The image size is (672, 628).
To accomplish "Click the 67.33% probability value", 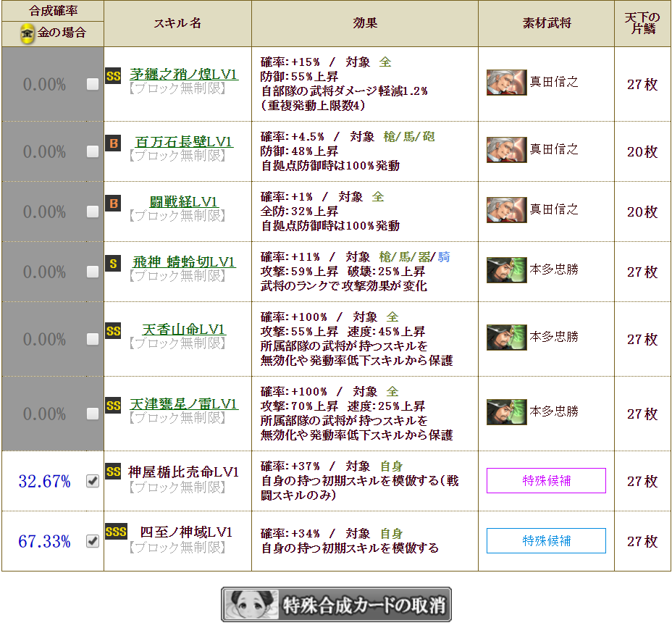I will [x=44, y=541].
